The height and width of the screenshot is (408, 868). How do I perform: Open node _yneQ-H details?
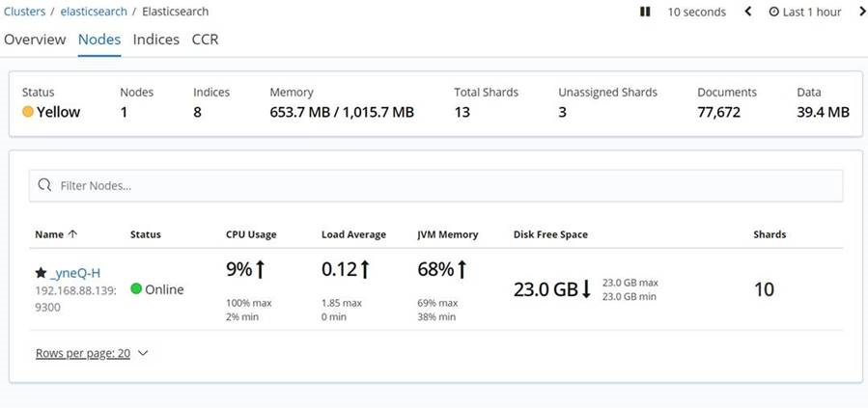(x=74, y=273)
